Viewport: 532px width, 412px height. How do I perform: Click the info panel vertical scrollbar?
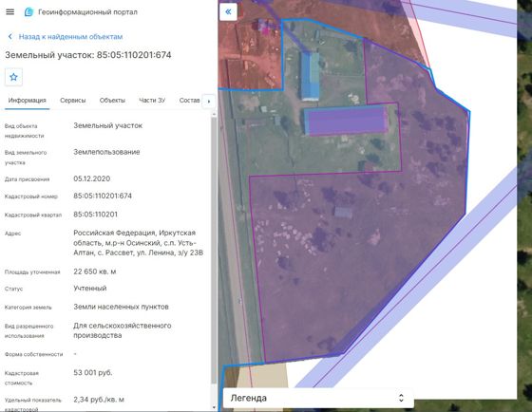coord(214,251)
